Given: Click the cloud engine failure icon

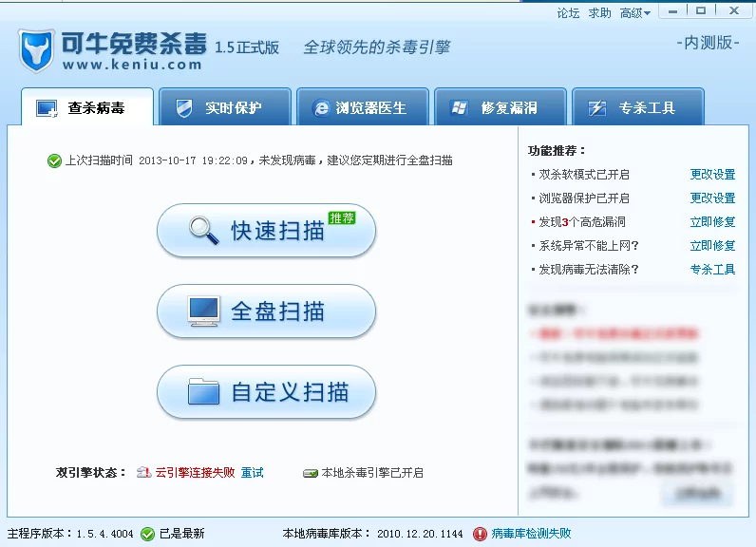Looking at the screenshot, I should click(143, 472).
